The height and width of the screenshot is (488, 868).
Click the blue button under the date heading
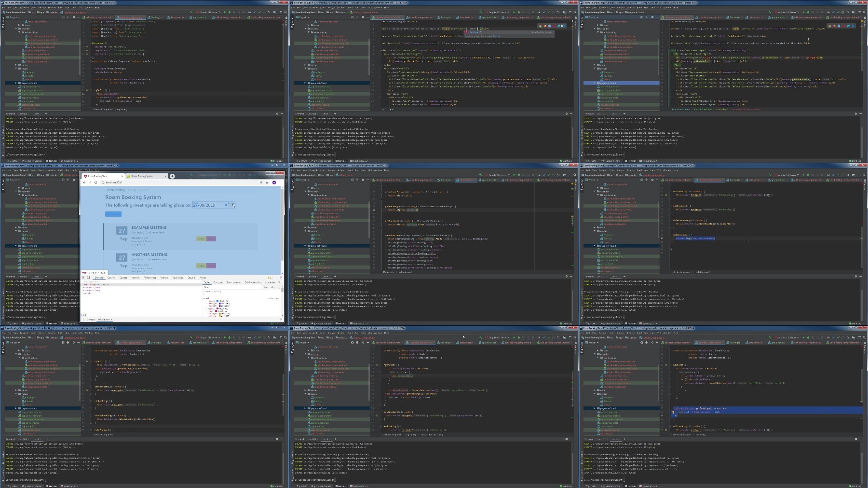[113, 214]
